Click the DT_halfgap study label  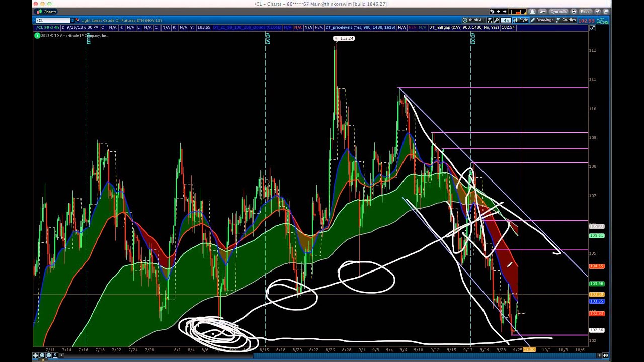464,28
